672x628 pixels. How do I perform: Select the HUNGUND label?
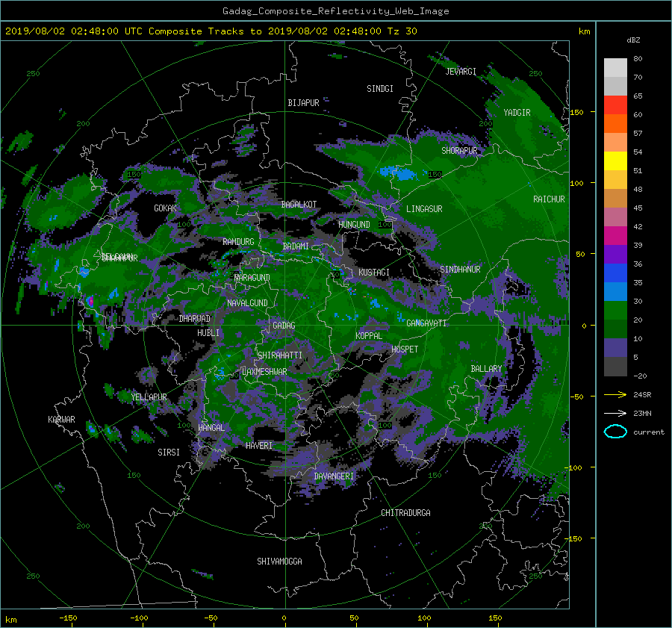[354, 225]
